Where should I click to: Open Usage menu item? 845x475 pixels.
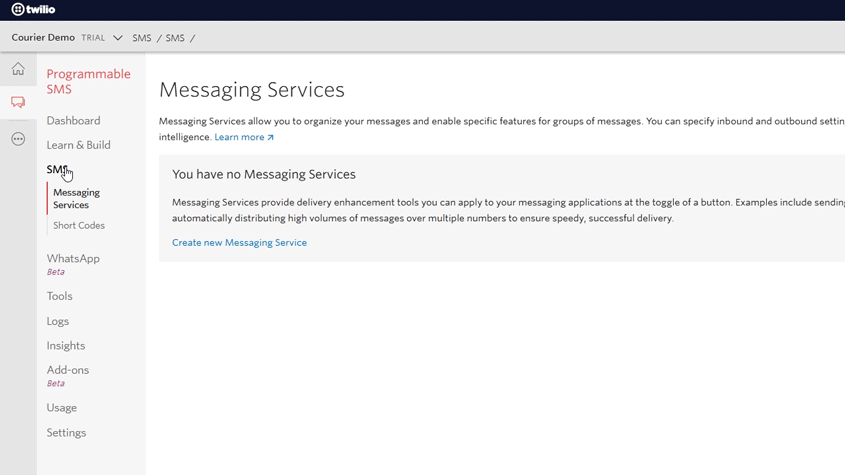coord(61,408)
